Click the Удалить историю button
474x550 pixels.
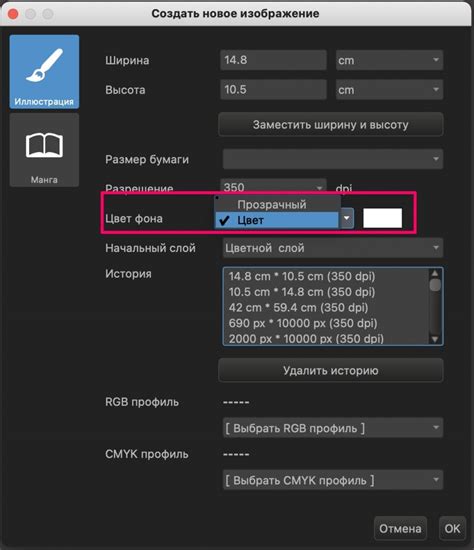click(331, 370)
